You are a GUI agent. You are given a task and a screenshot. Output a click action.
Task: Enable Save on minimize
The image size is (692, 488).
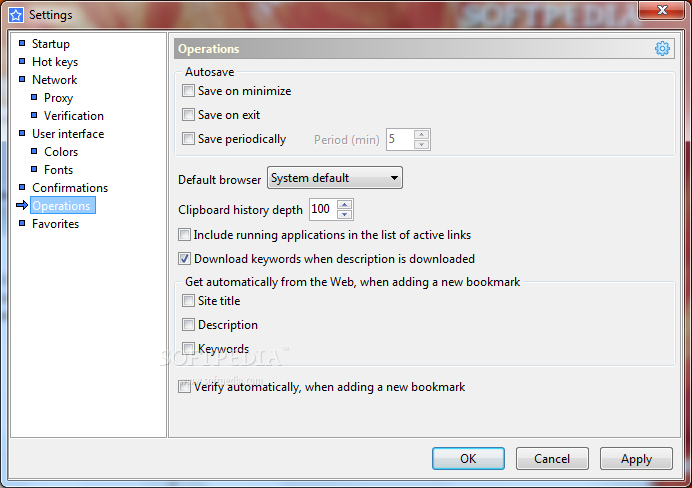click(x=188, y=91)
